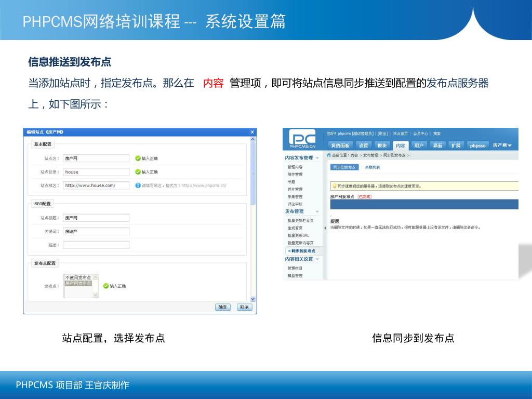Collapse the sidebar with the small arrow handle
Viewport: 532px width, 399px height.
click(325, 228)
